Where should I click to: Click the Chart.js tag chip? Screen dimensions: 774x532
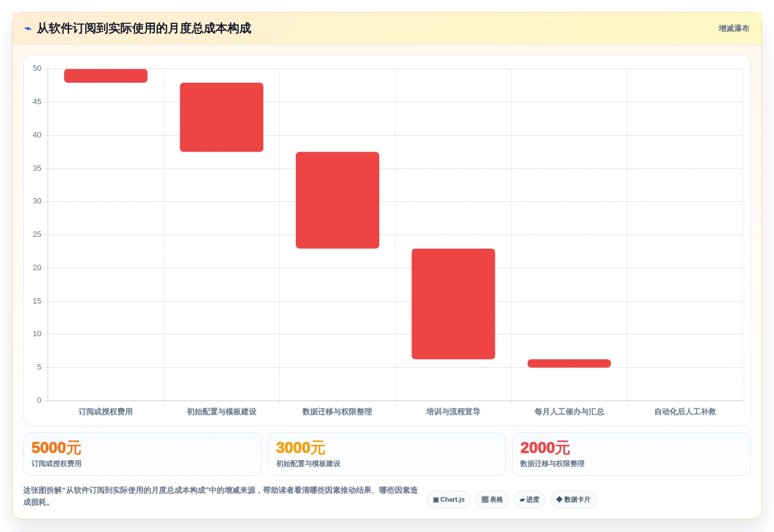click(x=449, y=500)
